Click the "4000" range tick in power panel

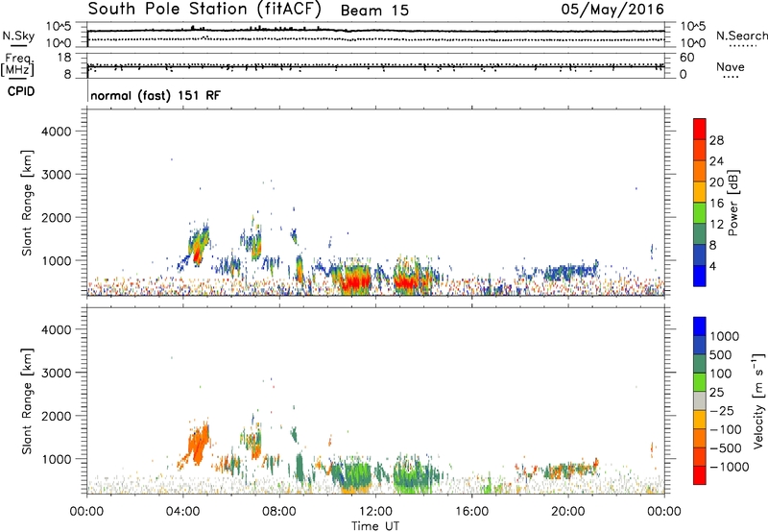coord(56,132)
